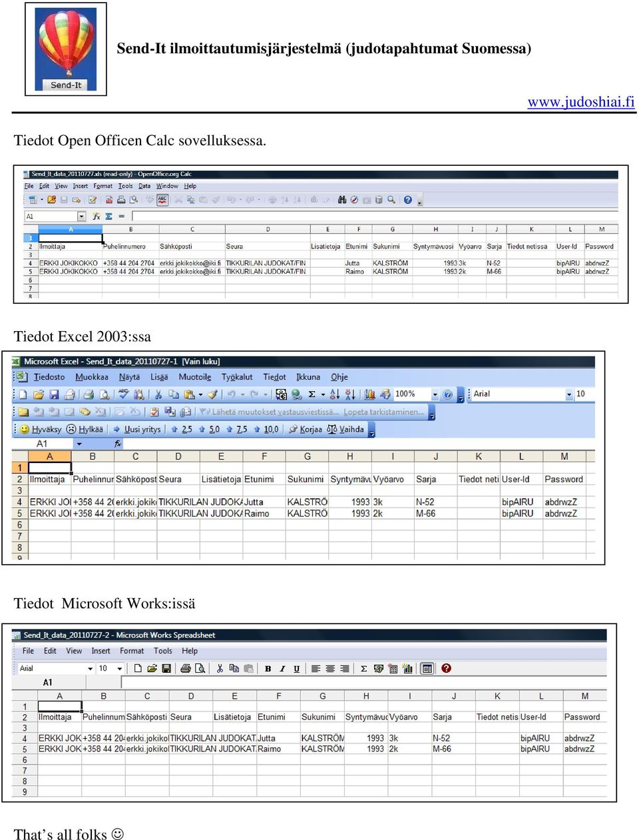Open the File menu in OpenOffice Calc
Viewport: 639px width, 840px height.
click(29, 187)
